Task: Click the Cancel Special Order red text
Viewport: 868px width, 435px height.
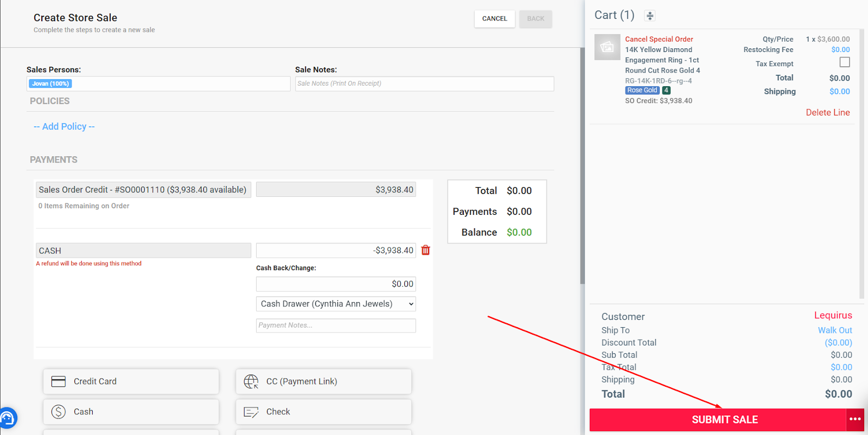Action: tap(659, 39)
